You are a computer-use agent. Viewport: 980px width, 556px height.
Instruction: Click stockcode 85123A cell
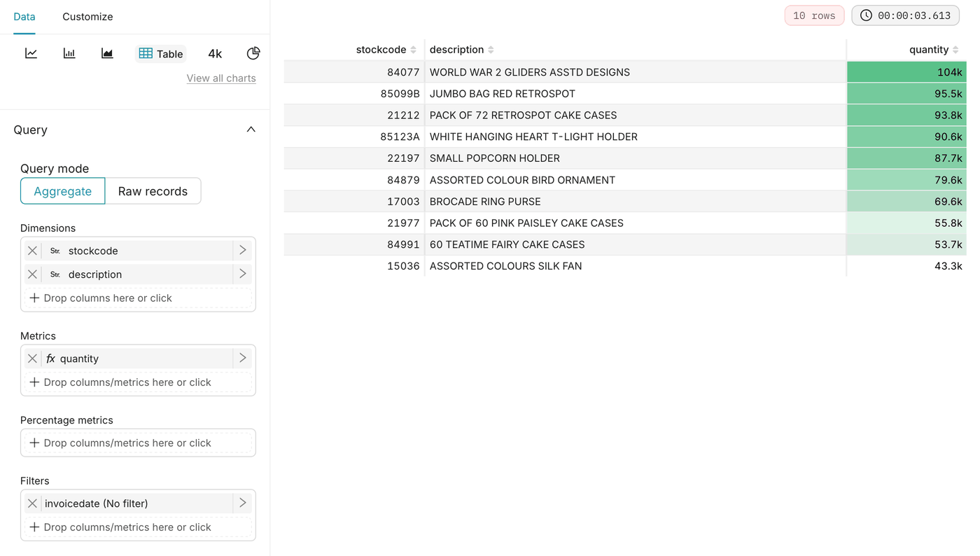(x=400, y=137)
